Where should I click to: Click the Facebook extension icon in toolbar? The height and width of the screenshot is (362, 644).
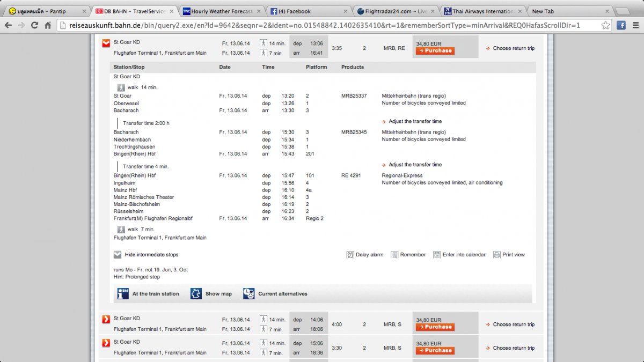pyautogui.click(x=621, y=25)
